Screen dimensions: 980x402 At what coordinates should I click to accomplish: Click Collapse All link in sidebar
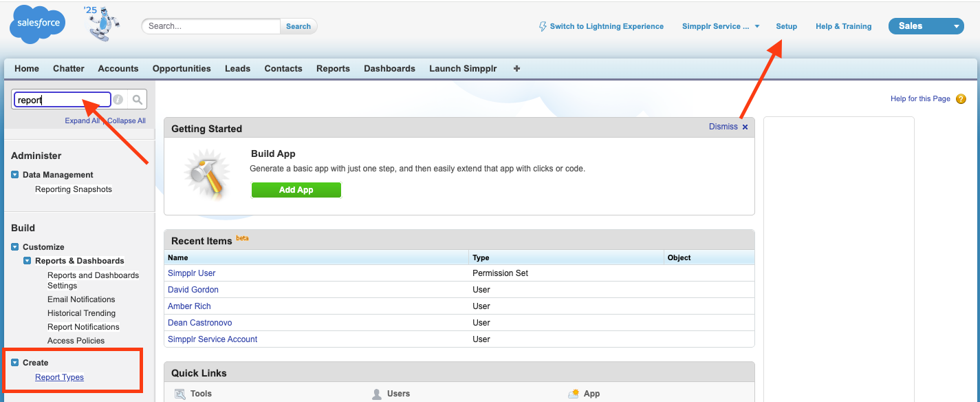coord(127,120)
